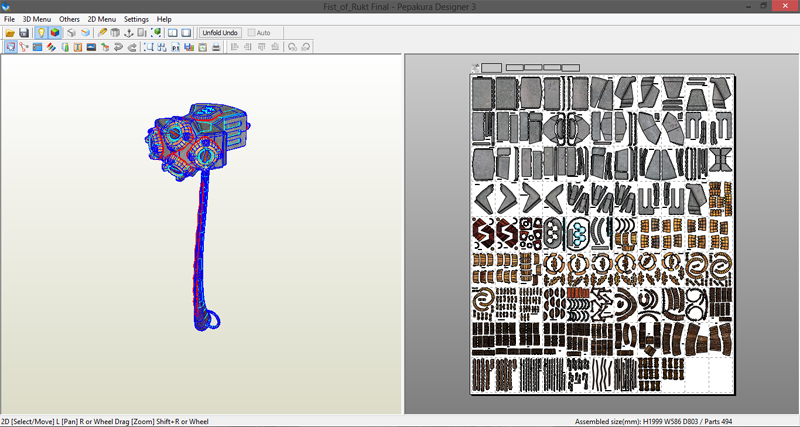Open a file with the folder icon
This screenshot has width=800, height=427.
click(10, 33)
